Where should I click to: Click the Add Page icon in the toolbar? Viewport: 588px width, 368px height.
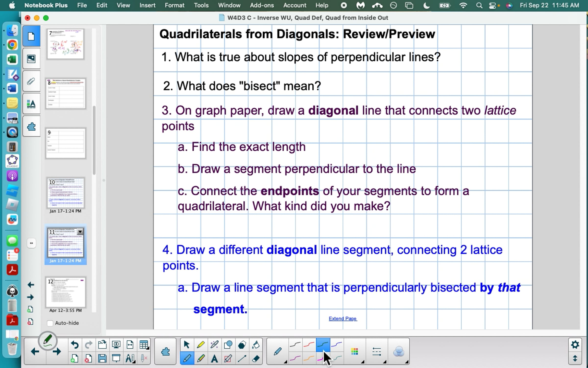(74, 359)
